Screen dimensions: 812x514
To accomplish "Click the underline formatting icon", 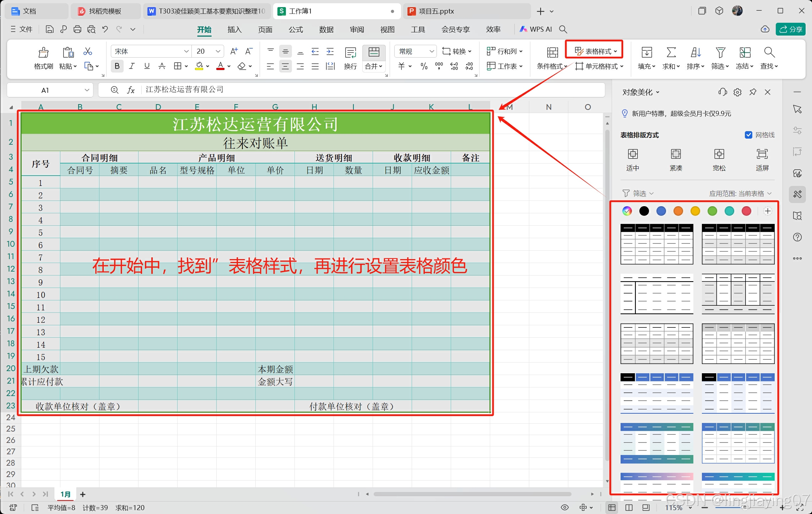I will [x=147, y=66].
